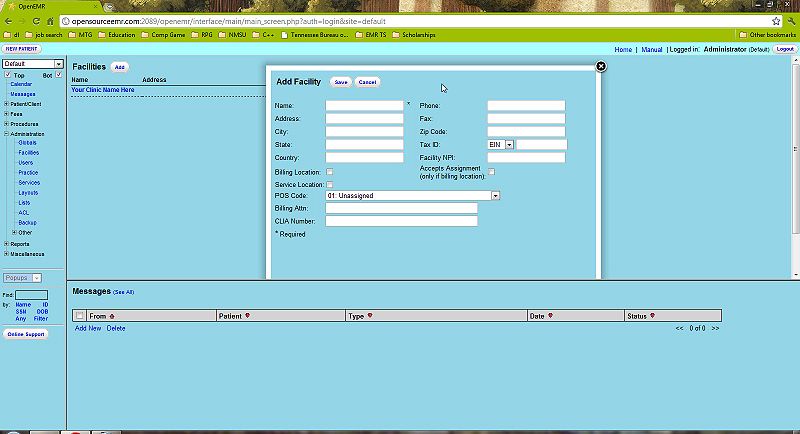Open Users in the Administration menu
This screenshot has height=434, width=800.
(26, 162)
